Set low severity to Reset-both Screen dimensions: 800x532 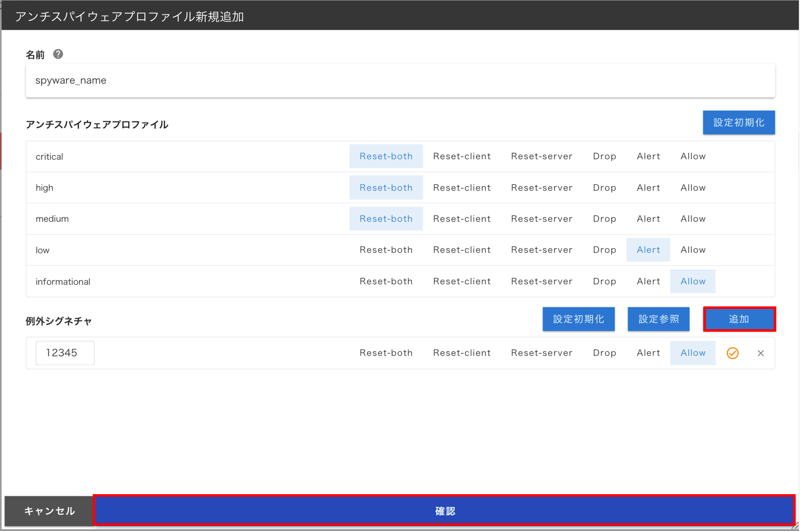[386, 250]
